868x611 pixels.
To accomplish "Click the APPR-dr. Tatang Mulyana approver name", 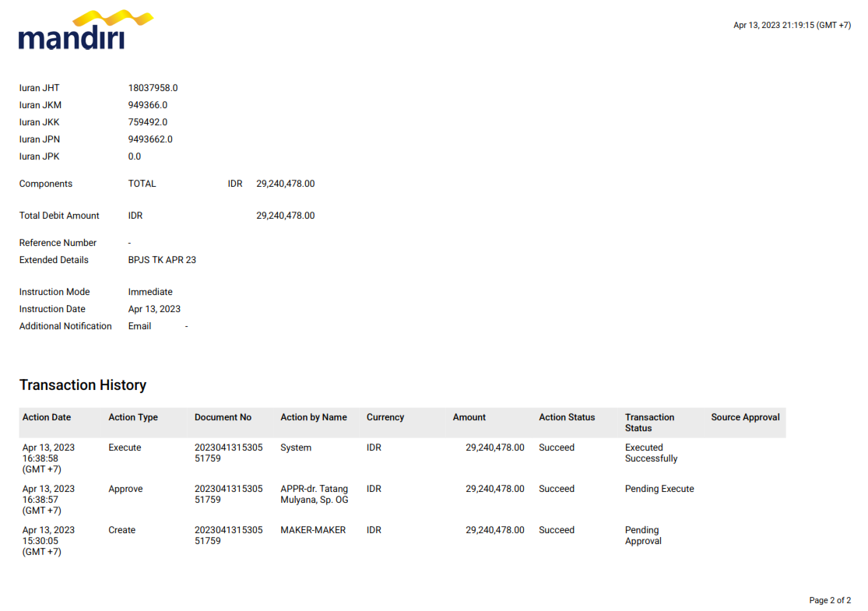I will click(314, 494).
